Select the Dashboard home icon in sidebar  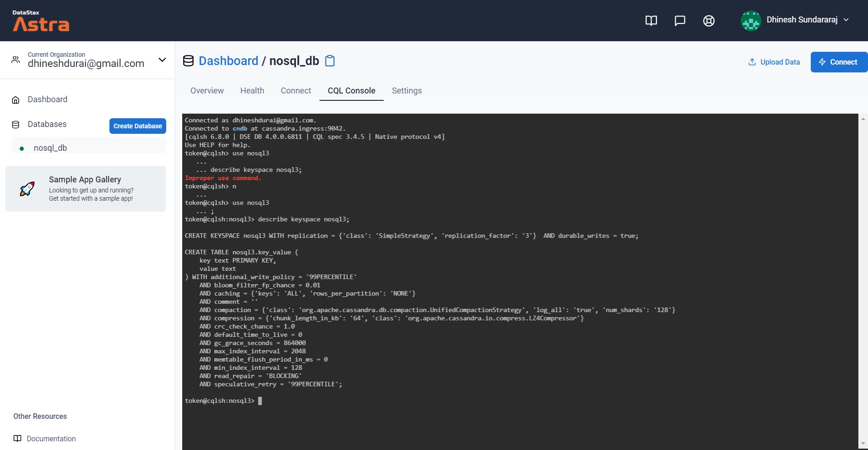(16, 99)
